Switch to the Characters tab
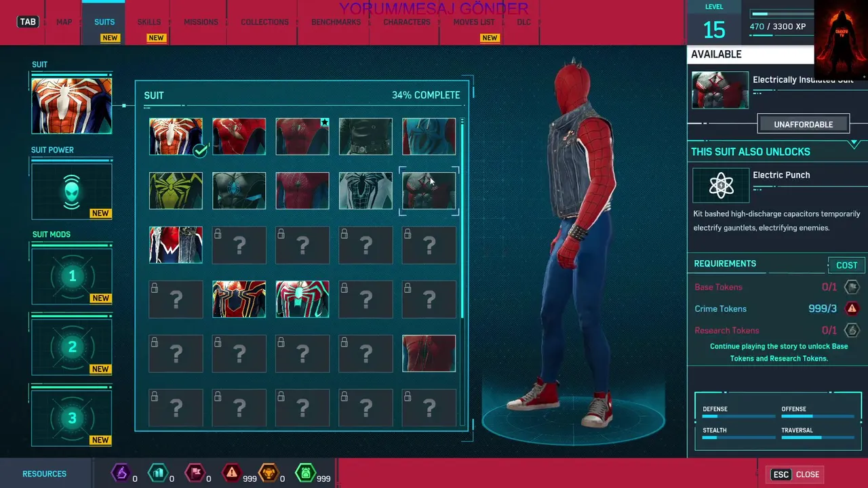868x488 pixels. point(407,22)
